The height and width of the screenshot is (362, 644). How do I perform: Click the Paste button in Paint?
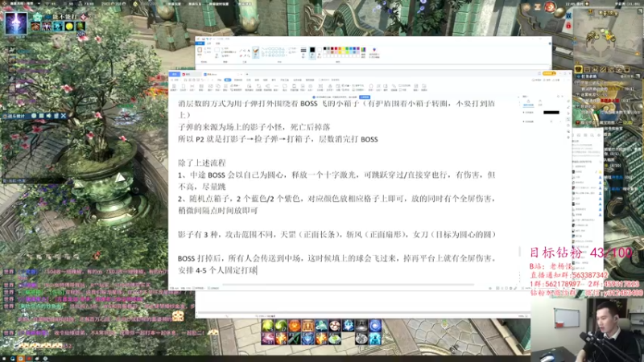tap(200, 51)
